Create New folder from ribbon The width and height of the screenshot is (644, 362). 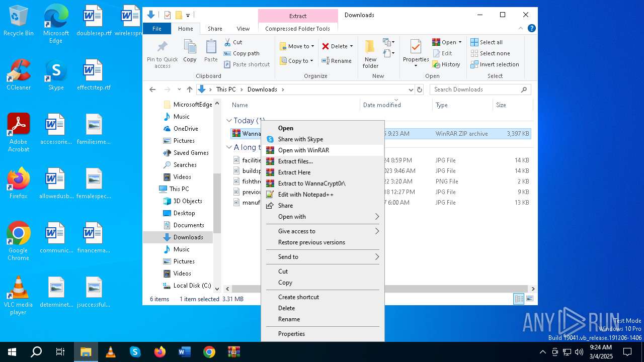tap(370, 54)
